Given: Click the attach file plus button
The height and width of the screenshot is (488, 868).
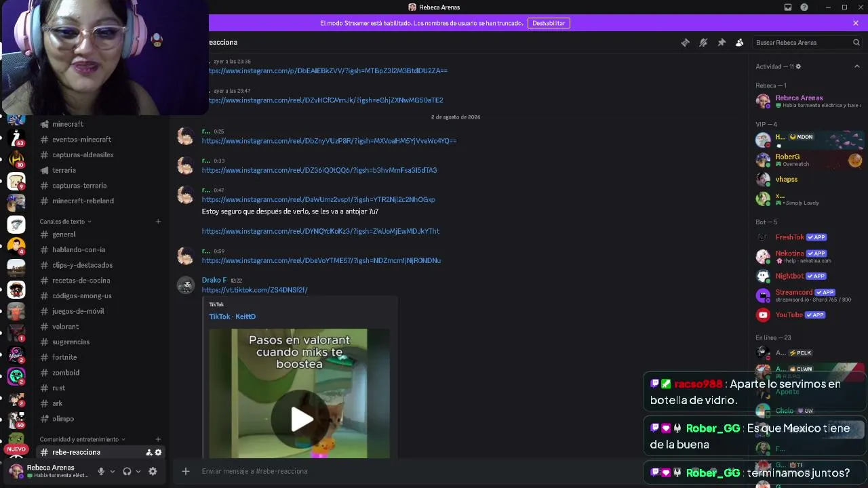Looking at the screenshot, I should click(x=185, y=471).
